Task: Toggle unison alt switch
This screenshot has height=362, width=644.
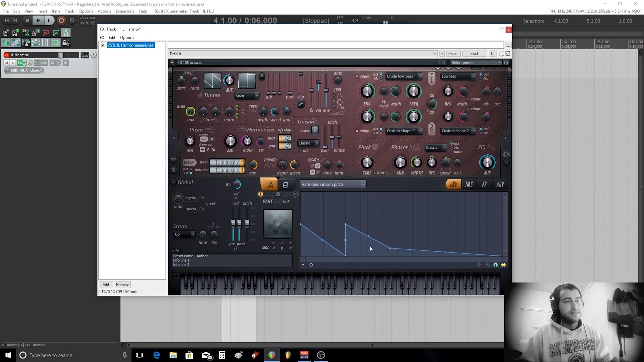Action: click(x=301, y=150)
